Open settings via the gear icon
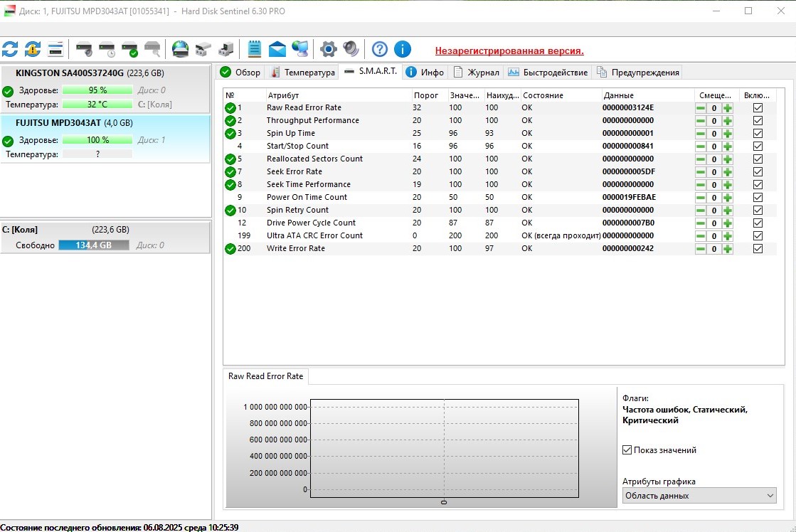Viewport: 796px width, 532px height. pos(328,49)
